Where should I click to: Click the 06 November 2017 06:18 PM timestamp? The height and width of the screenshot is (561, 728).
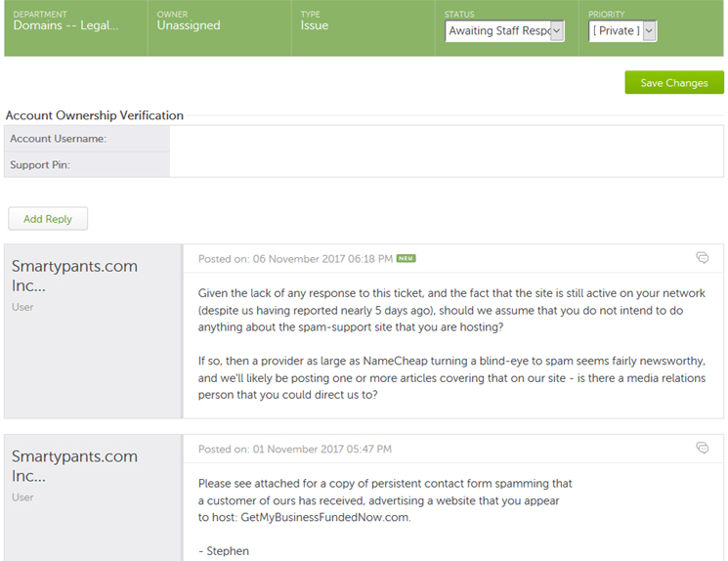click(295, 259)
